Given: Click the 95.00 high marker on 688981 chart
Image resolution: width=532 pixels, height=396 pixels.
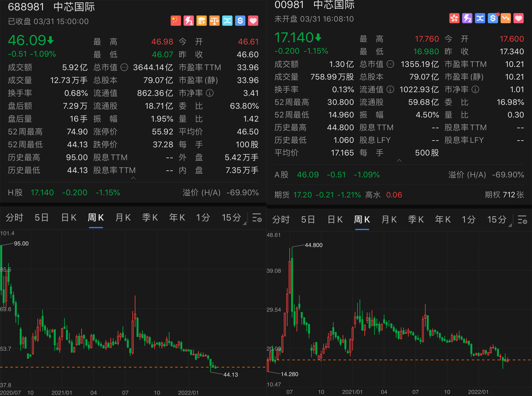Looking at the screenshot, I should tap(21, 243).
